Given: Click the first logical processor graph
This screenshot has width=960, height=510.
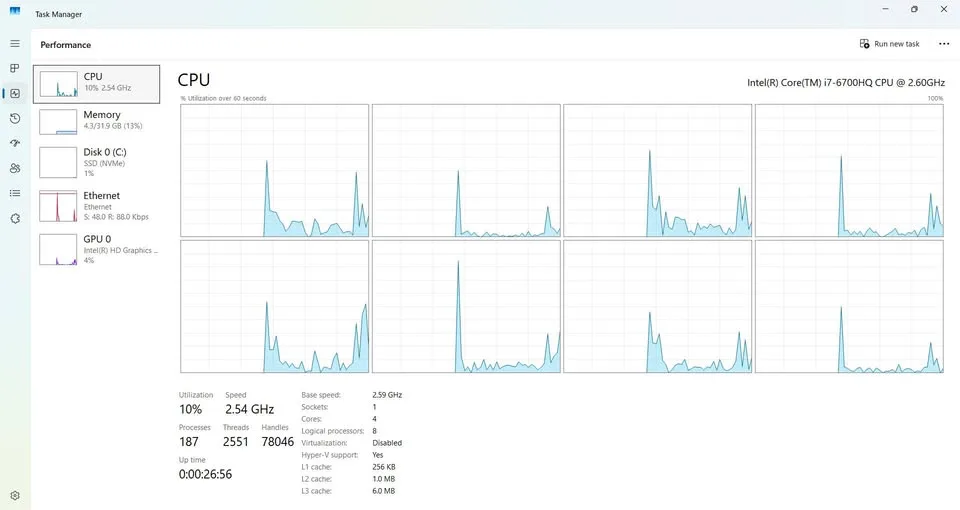Looking at the screenshot, I should [x=274, y=170].
